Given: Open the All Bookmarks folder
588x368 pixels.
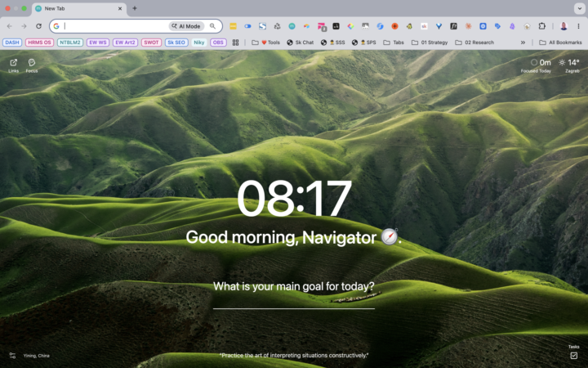Looking at the screenshot, I should (x=560, y=43).
